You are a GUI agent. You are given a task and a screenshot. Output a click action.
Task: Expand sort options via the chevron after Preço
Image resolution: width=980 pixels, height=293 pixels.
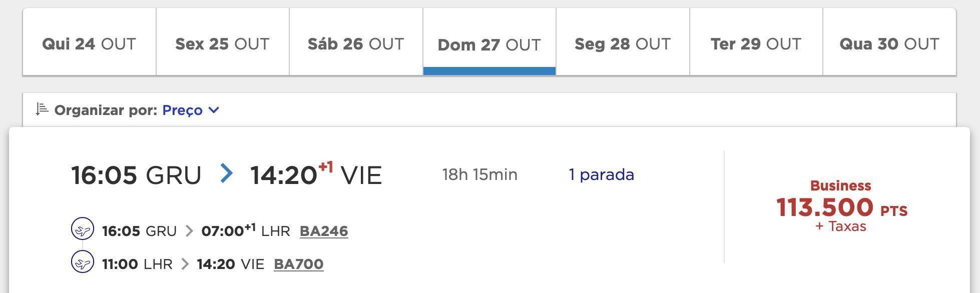[x=214, y=110]
